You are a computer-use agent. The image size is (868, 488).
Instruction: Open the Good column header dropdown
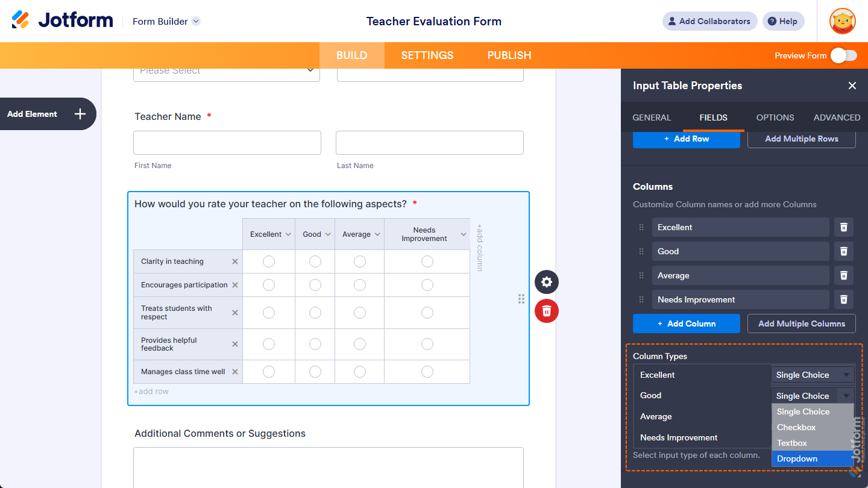point(328,234)
